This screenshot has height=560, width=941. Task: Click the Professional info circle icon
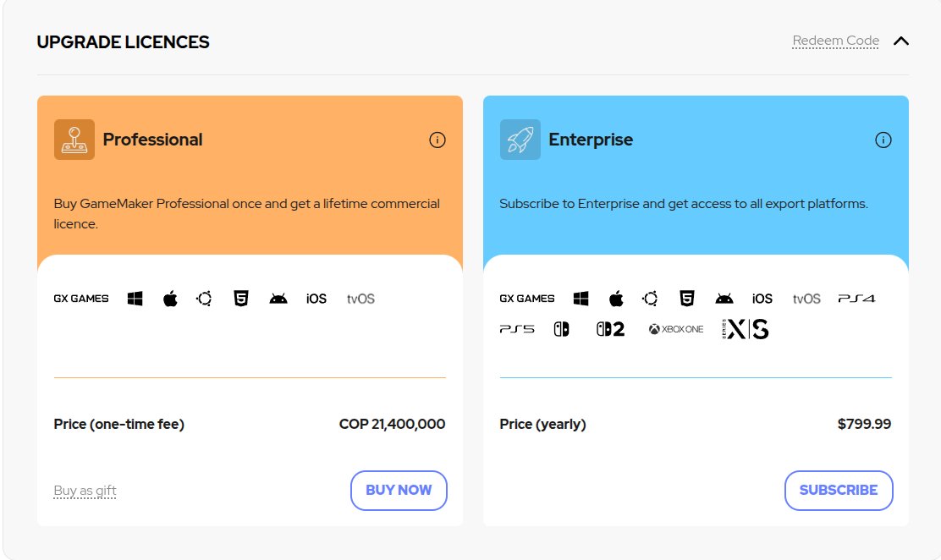(x=437, y=140)
